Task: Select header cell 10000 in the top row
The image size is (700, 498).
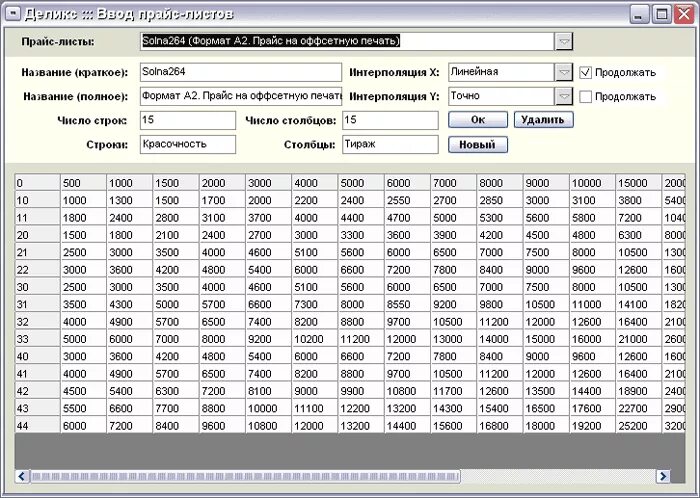Action: pyautogui.click(x=592, y=183)
